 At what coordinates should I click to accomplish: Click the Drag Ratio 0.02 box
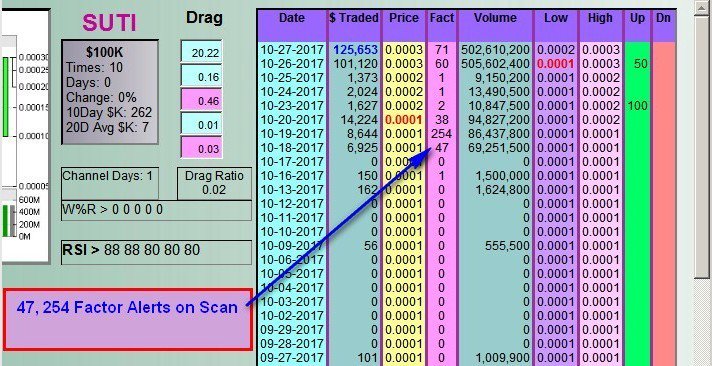point(214,183)
